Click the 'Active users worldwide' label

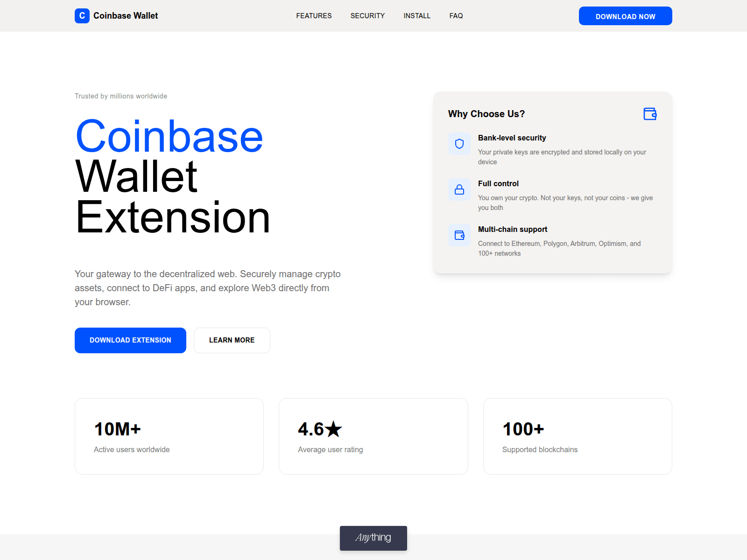tap(132, 449)
